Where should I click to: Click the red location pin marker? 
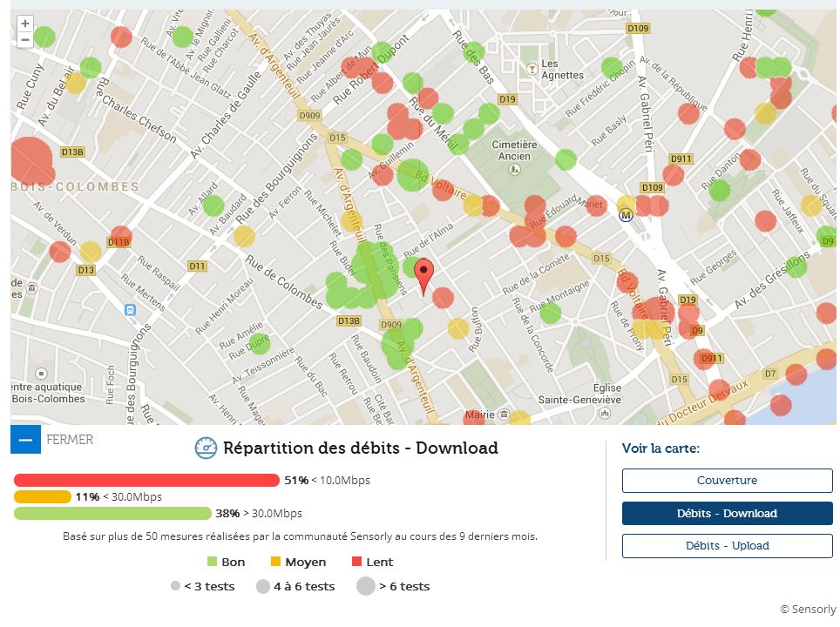423,275
